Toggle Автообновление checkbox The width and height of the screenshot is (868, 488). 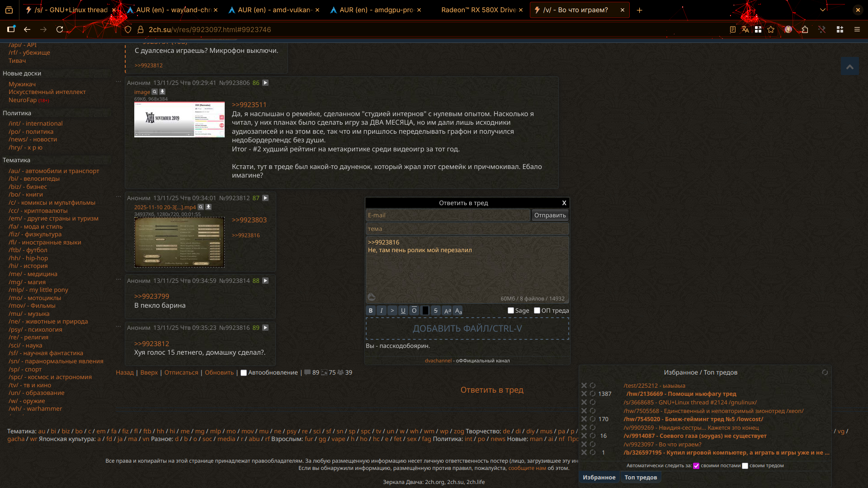tap(244, 373)
